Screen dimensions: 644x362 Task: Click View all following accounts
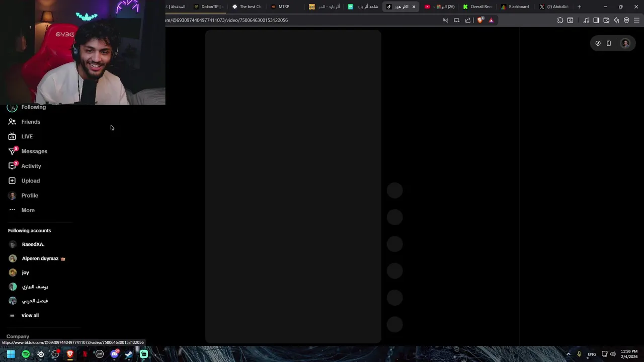(x=30, y=315)
